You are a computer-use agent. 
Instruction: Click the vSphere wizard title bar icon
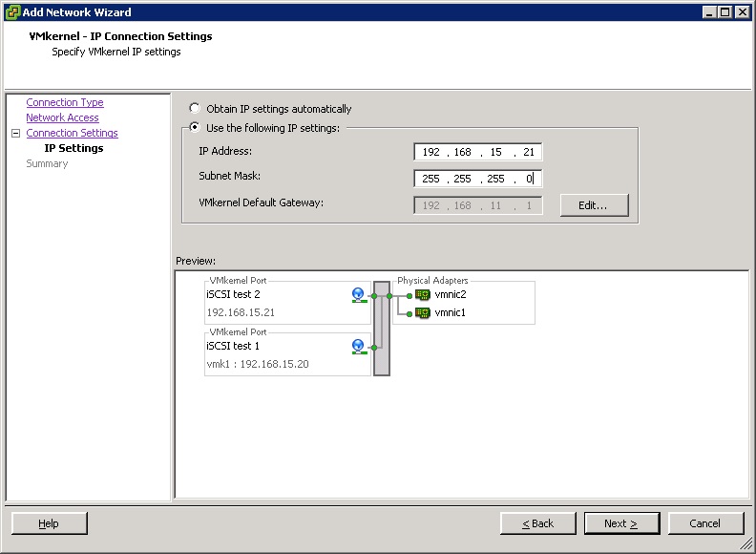pos(11,12)
